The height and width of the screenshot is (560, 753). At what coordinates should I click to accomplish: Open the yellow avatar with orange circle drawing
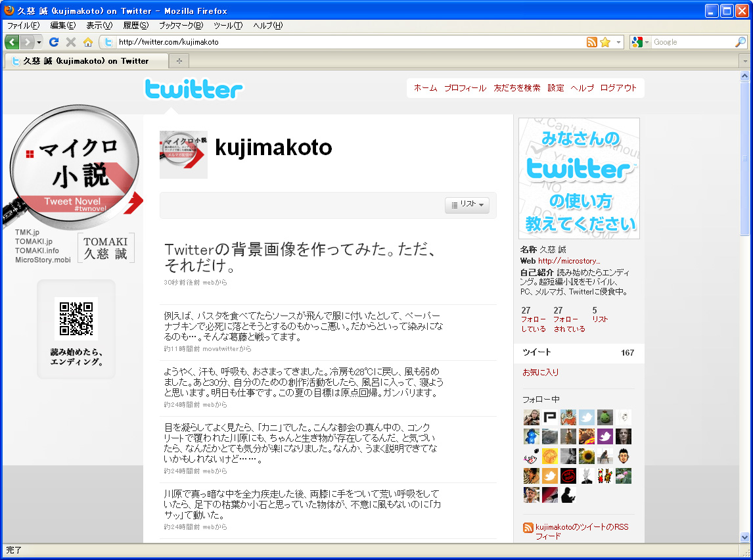coord(550,456)
